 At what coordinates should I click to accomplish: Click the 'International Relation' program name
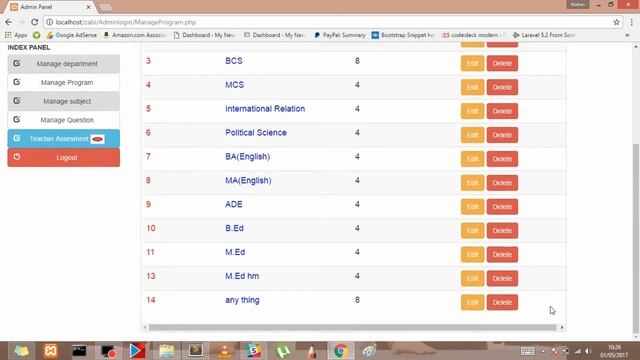click(265, 109)
